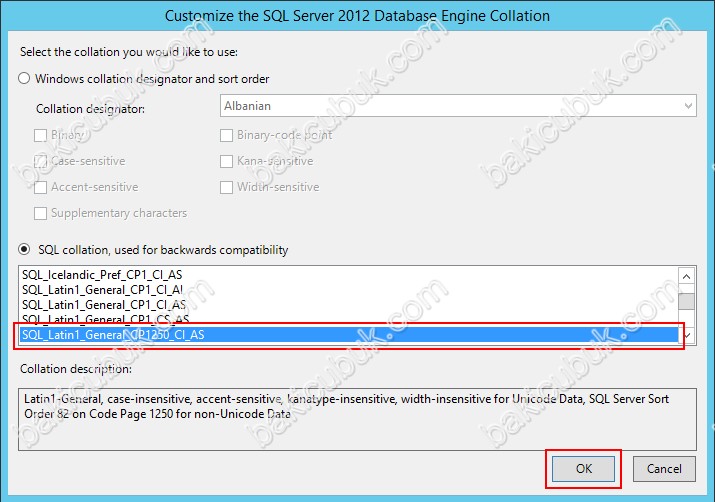This screenshot has width=715, height=502.
Task: Select SQL collation backwards compatibility radio button
Action: [24, 249]
